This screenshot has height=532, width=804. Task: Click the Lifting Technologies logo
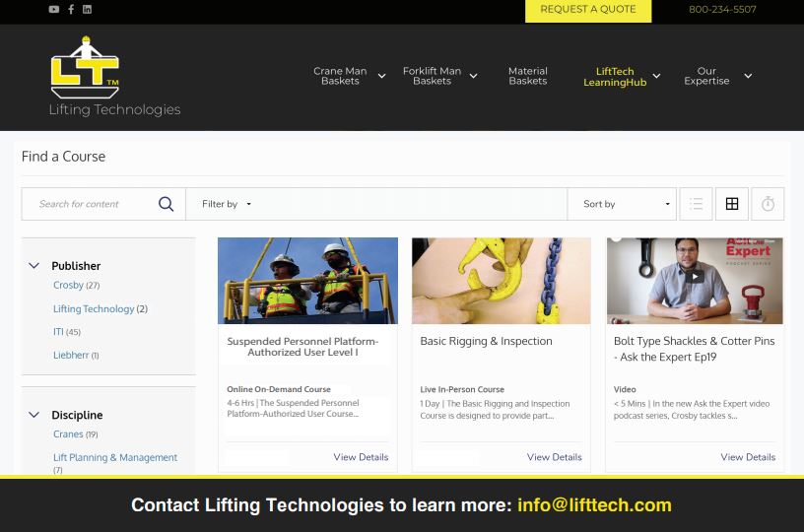click(x=114, y=77)
